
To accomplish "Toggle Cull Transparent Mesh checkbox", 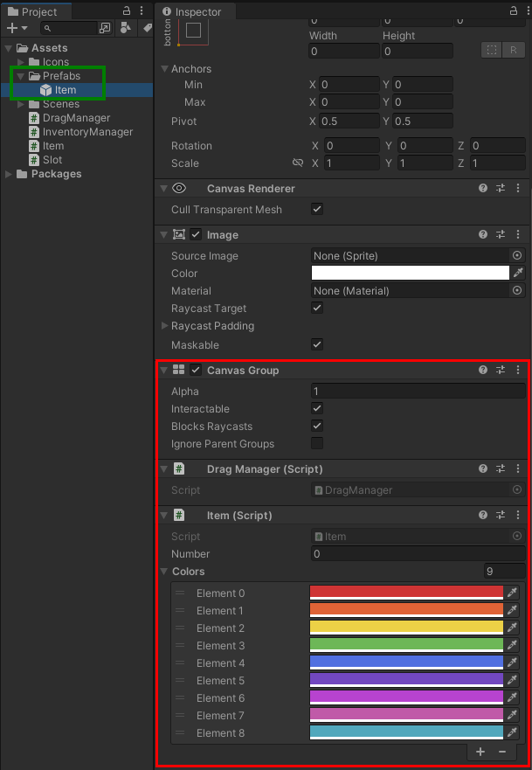I will pyautogui.click(x=317, y=209).
